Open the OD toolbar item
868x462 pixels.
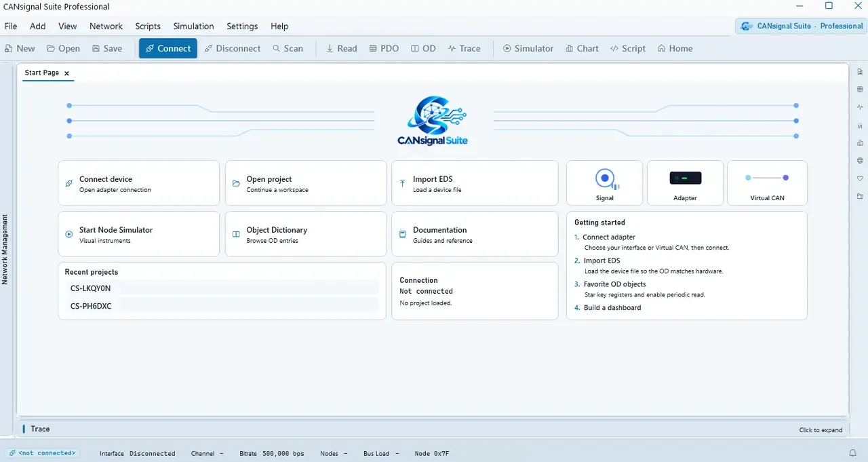[x=423, y=48]
